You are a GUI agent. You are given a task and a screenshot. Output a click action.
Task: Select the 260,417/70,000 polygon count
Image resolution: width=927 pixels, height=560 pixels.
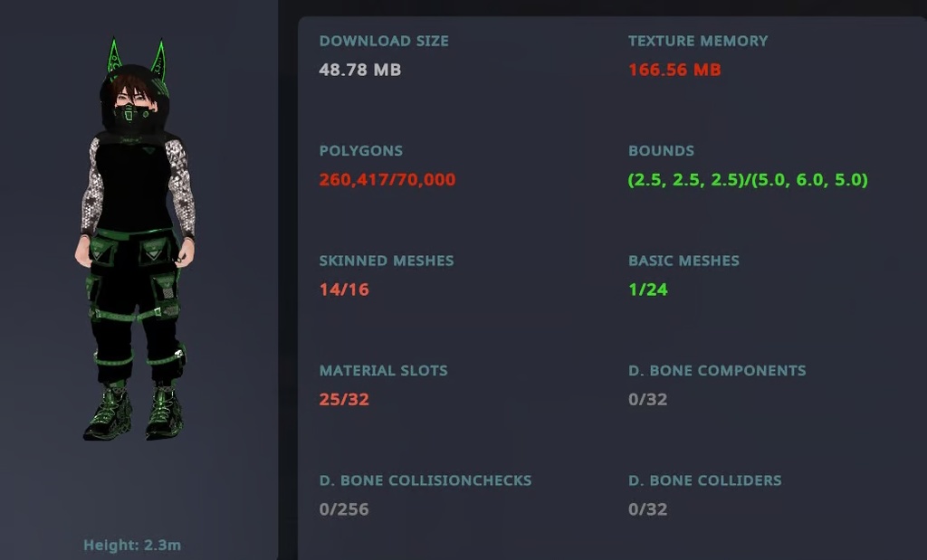pyautogui.click(x=387, y=180)
